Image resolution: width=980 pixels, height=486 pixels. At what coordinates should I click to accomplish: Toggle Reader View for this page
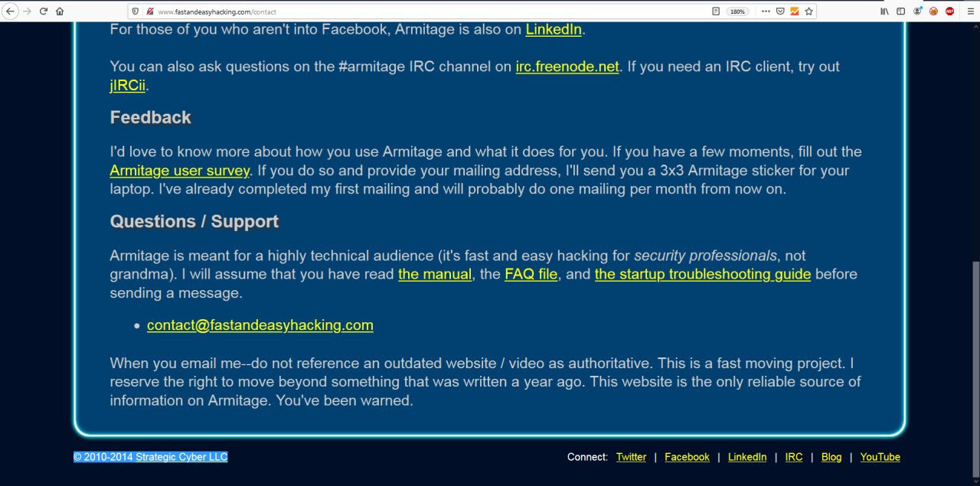(x=716, y=11)
